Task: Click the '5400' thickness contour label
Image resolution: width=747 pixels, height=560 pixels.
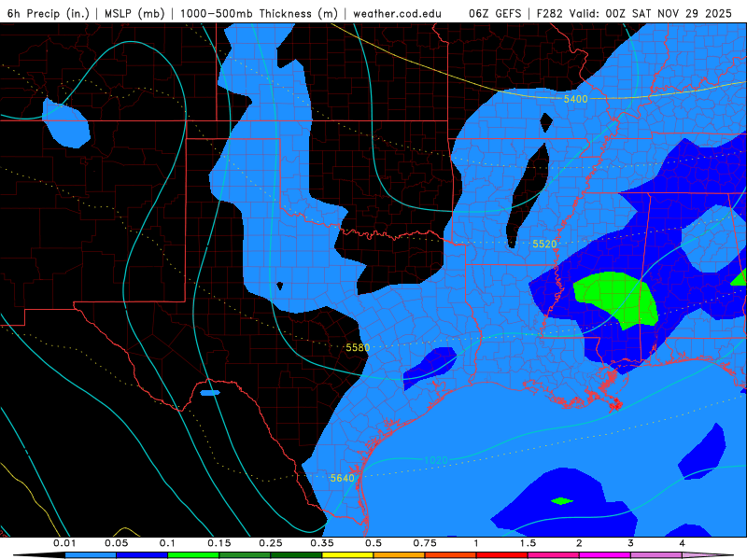Action: [575, 99]
